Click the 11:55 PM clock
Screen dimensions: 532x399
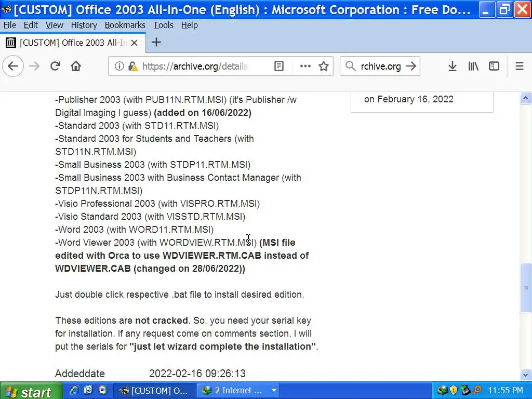click(505, 391)
